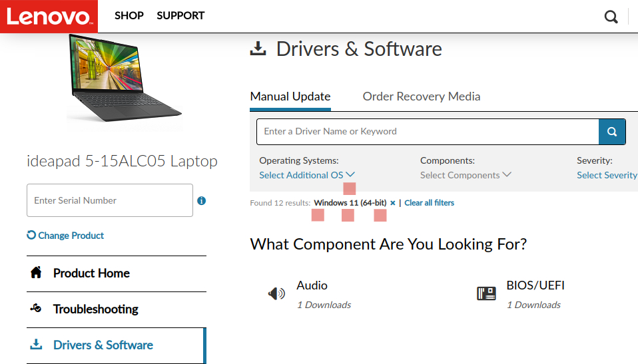
Task: Remove the Windows 11 (64-bit) filter
Action: (393, 203)
